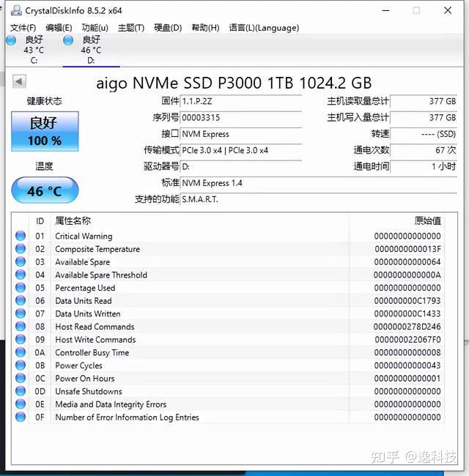Viewport: 469px width, 476px height.
Task: Select the Power Cycles attribute name
Action: [78, 365]
